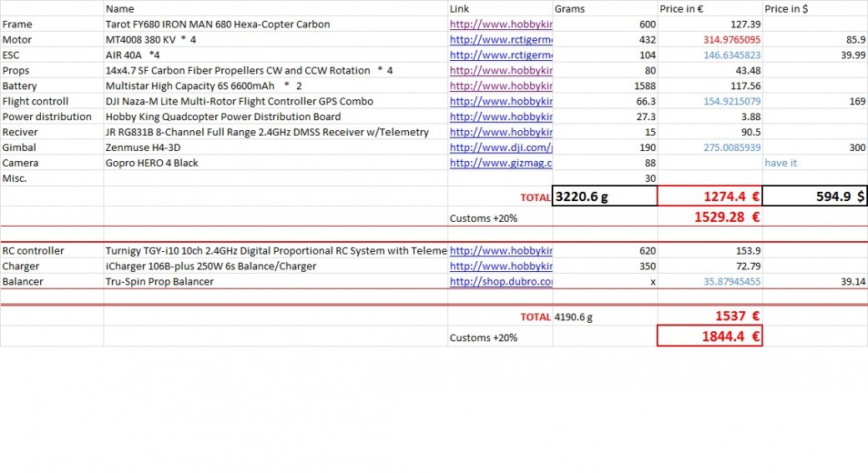Open the Camera gizmag link
The width and height of the screenshot is (868, 473).
coord(501,164)
